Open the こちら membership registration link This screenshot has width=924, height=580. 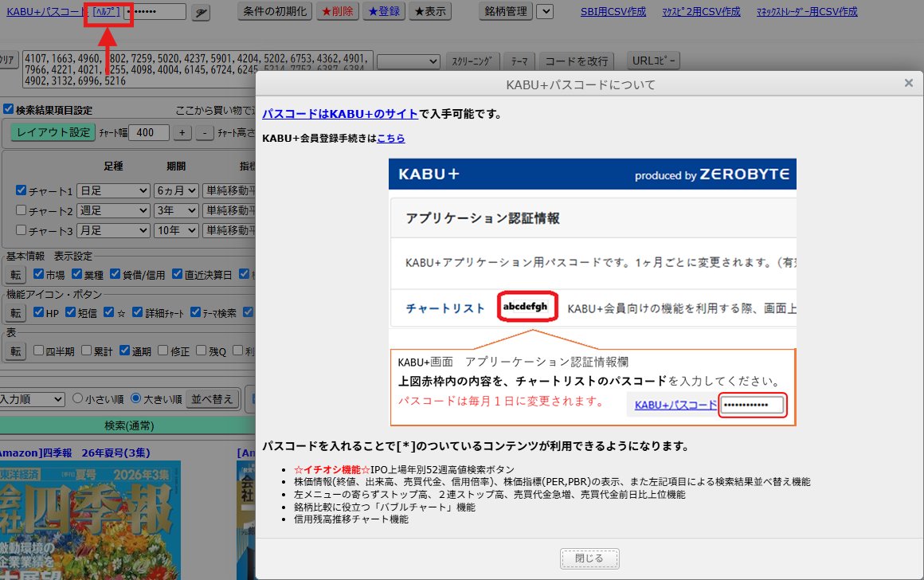390,138
